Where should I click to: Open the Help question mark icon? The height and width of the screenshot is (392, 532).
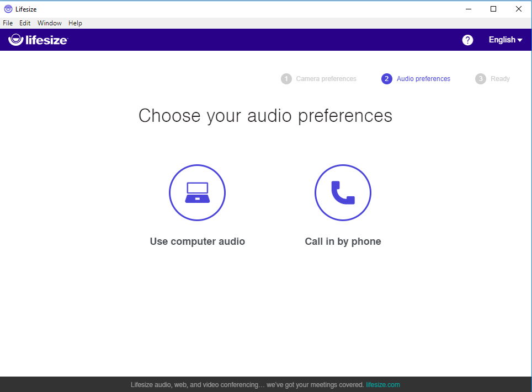[467, 40]
